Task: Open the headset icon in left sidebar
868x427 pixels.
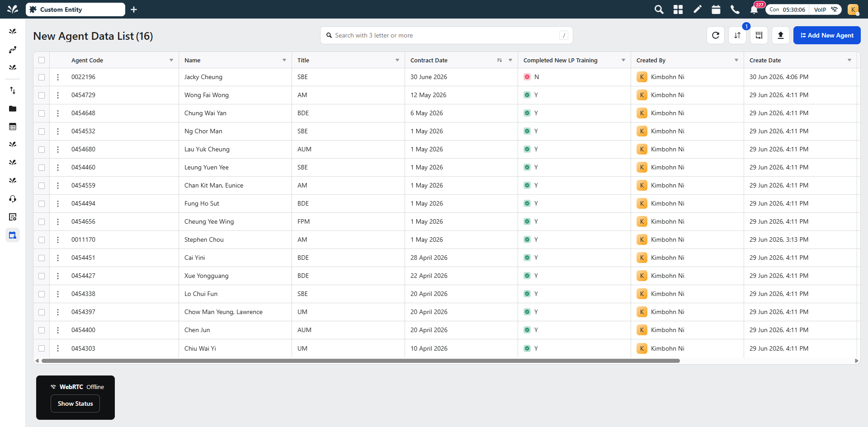Action: click(x=13, y=199)
